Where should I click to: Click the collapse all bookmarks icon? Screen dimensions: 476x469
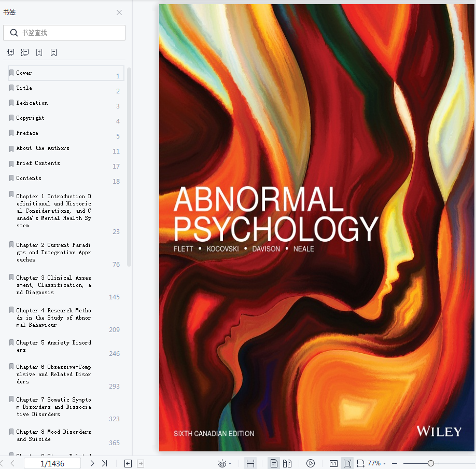25,52
